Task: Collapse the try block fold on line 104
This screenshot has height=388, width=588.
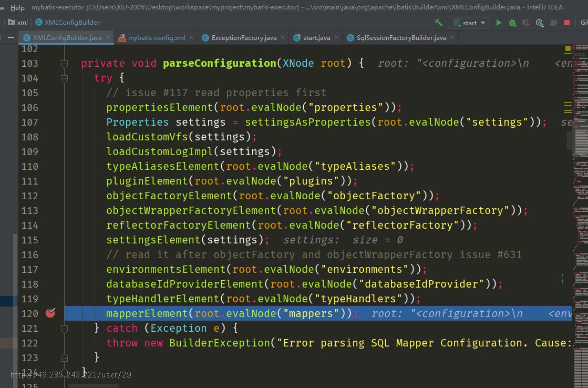Action: [x=64, y=78]
